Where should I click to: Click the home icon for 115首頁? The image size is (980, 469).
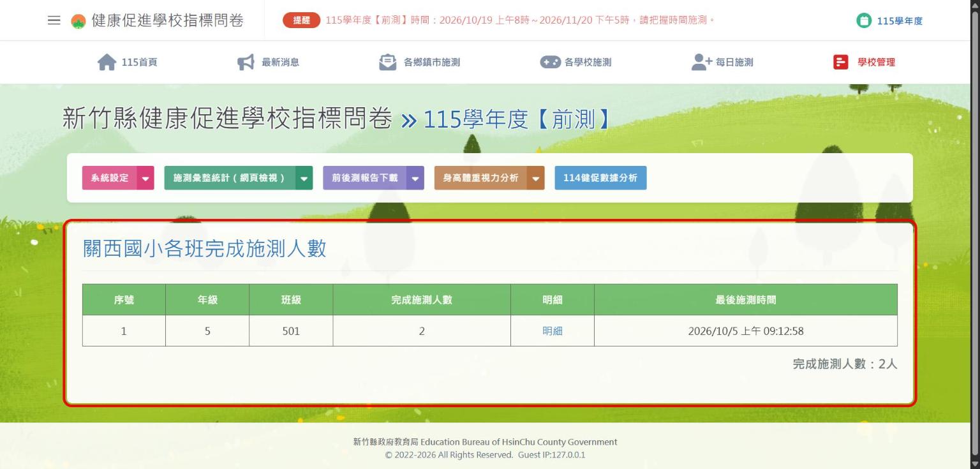point(107,62)
